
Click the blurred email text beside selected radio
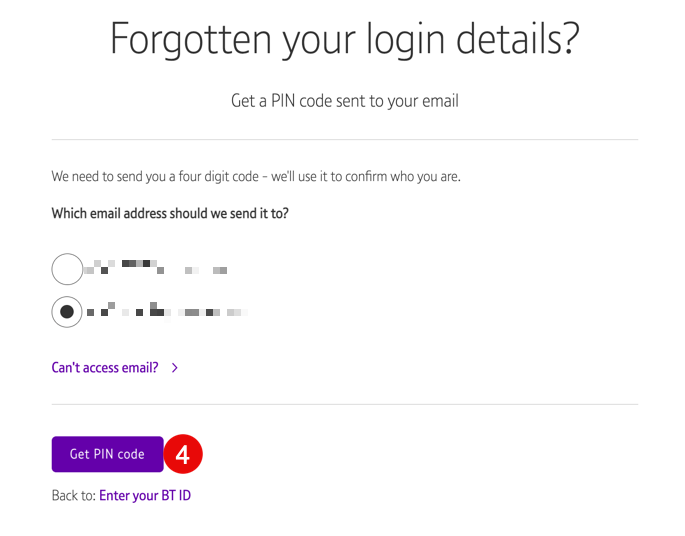click(x=167, y=310)
